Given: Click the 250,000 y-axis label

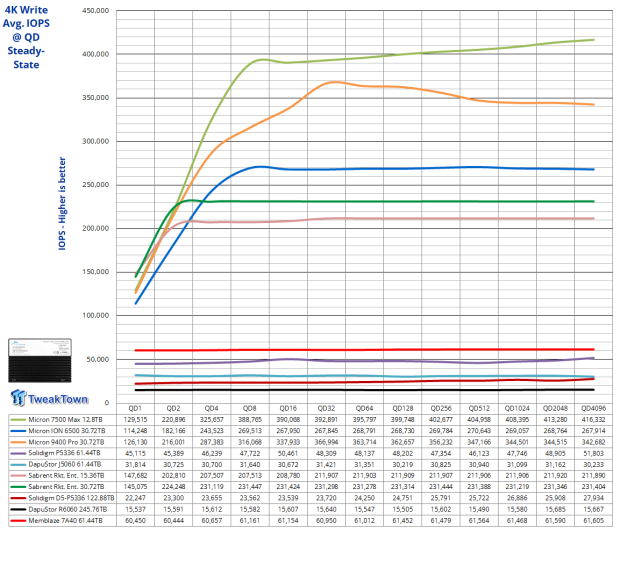Looking at the screenshot, I should click(x=95, y=185).
